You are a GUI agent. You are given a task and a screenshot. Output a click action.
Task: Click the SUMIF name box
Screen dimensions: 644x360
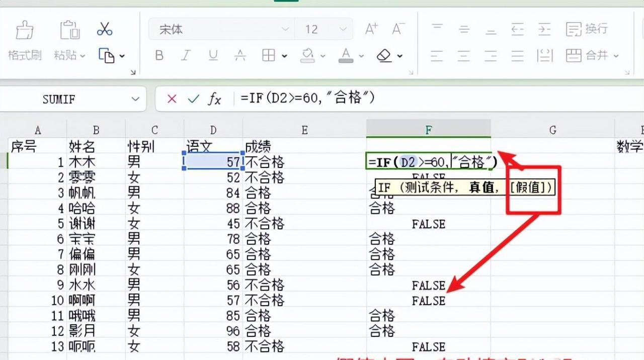point(59,99)
